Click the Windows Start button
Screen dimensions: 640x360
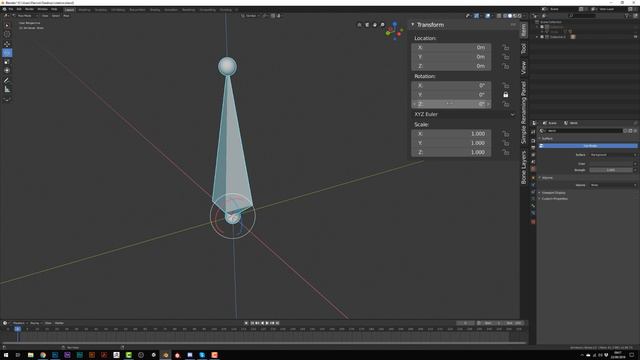[x=6, y=355]
